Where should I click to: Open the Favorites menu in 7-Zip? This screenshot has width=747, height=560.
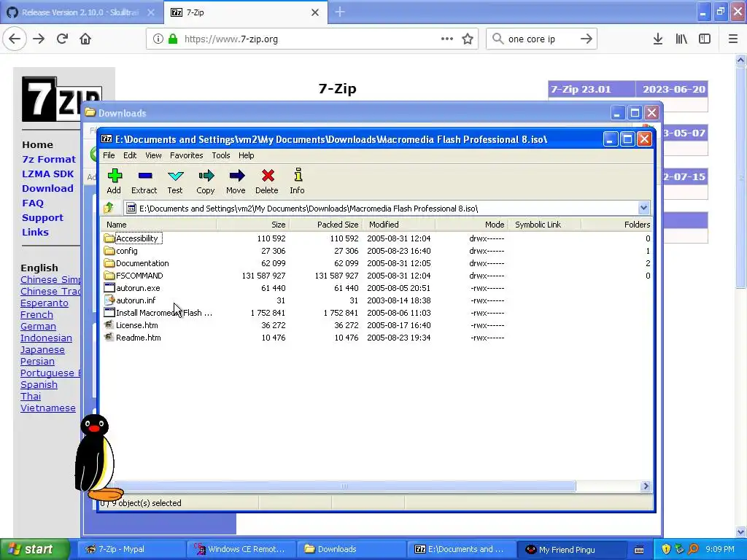(186, 155)
